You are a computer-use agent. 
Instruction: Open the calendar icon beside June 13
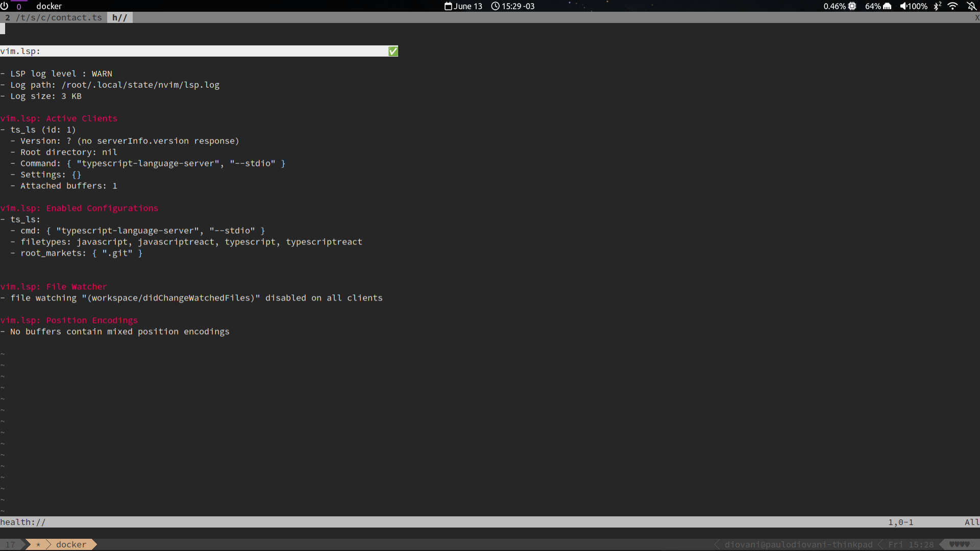point(448,6)
